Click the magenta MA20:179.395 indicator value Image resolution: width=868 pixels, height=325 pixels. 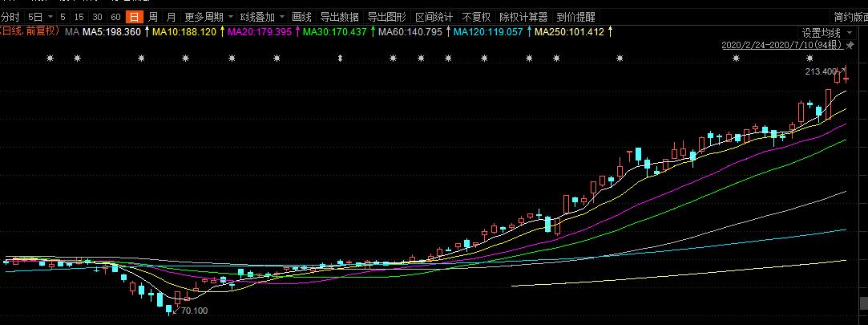coord(260,32)
